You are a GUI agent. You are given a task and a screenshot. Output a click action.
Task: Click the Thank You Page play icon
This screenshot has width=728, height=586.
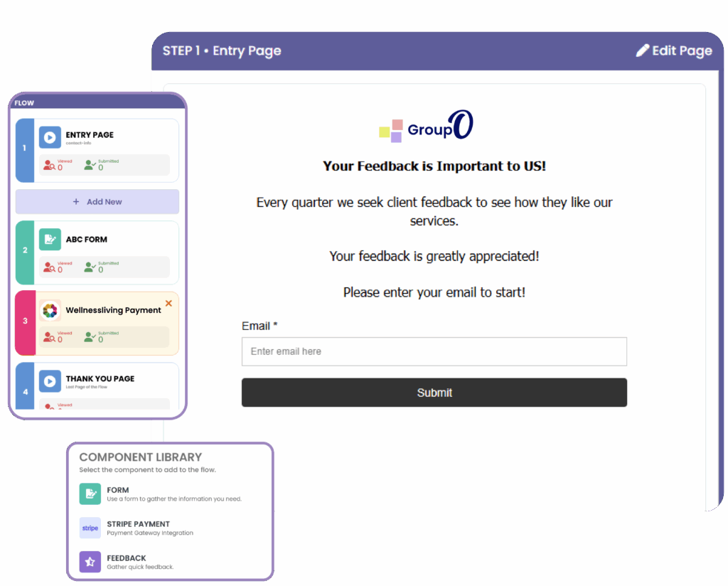pos(50,381)
